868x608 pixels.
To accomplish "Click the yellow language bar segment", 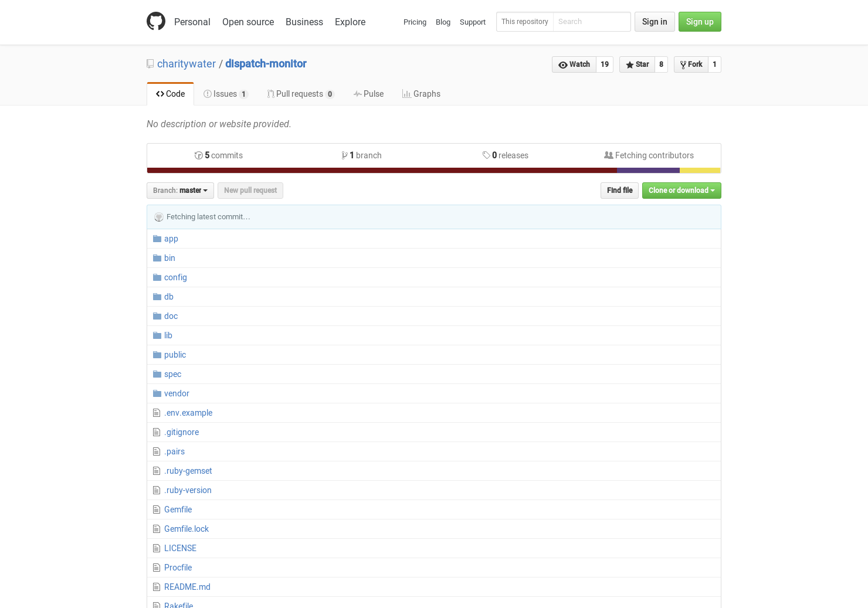I will [700, 171].
